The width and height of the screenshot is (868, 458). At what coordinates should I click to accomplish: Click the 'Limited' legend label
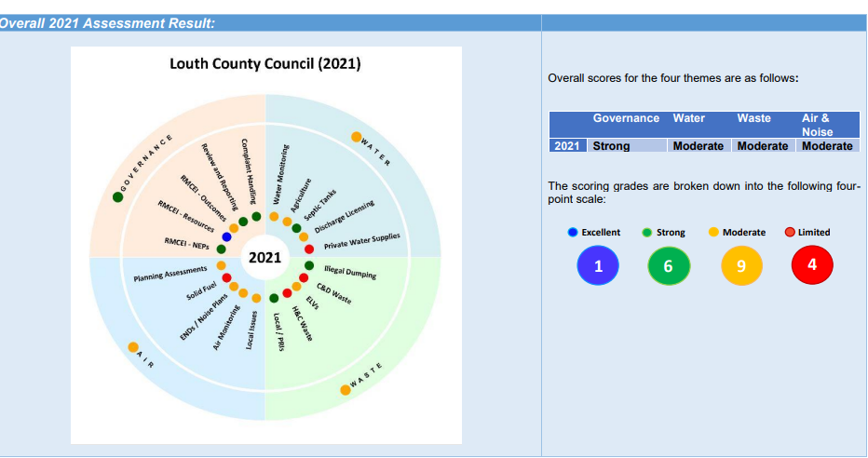click(814, 233)
